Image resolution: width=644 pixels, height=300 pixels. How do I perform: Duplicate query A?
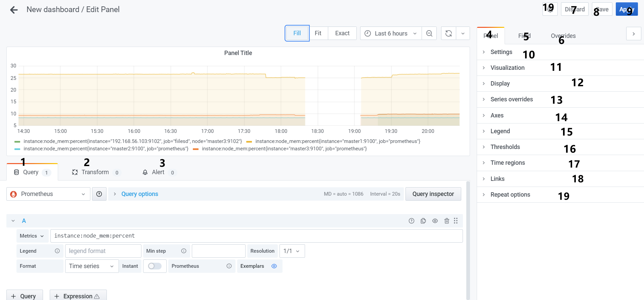point(423,221)
